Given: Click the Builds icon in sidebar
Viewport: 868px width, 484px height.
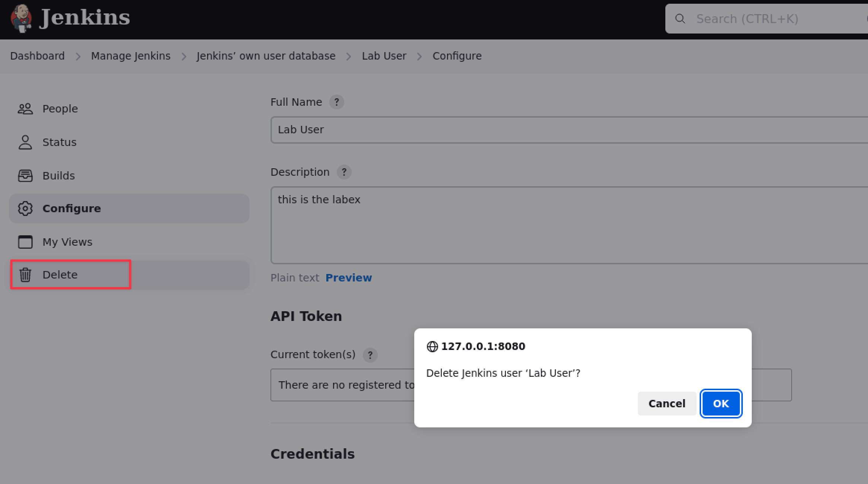Looking at the screenshot, I should click(x=25, y=175).
